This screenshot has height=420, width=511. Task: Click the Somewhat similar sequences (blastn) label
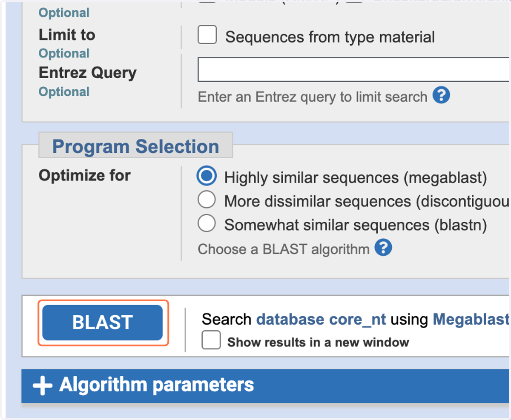(356, 225)
